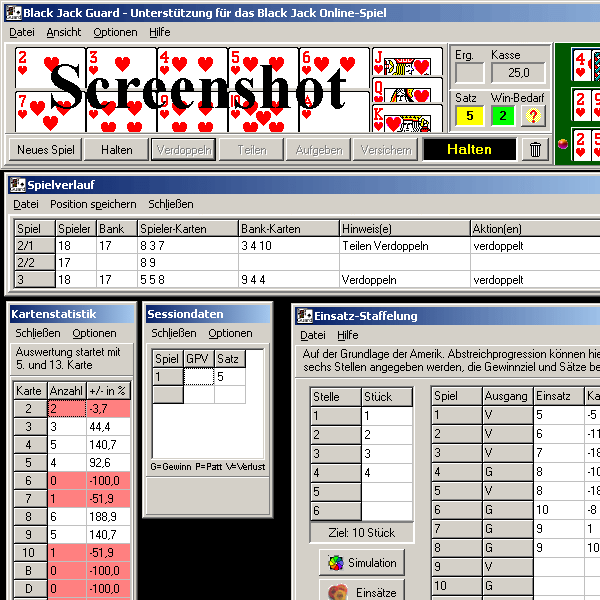Click the Einsätze button with chip icon
This screenshot has width=600, height=600.
362,592
